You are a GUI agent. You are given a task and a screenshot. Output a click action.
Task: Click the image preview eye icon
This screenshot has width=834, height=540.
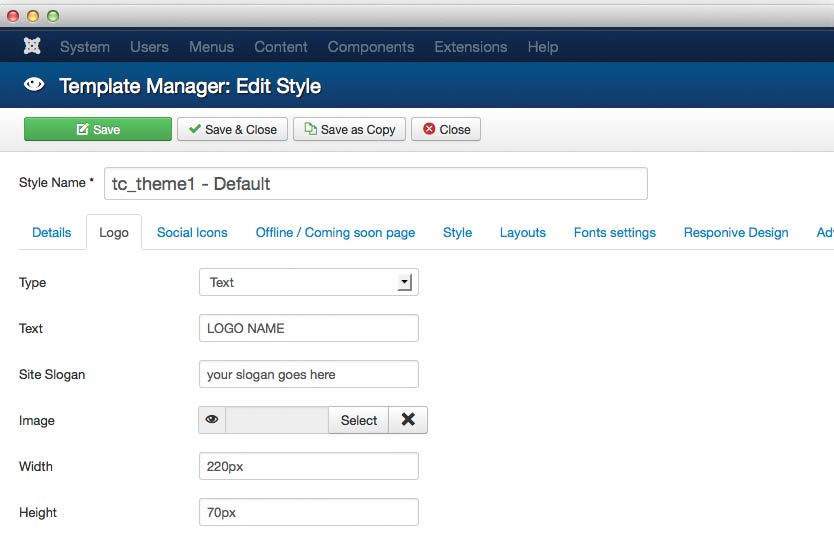(x=212, y=420)
